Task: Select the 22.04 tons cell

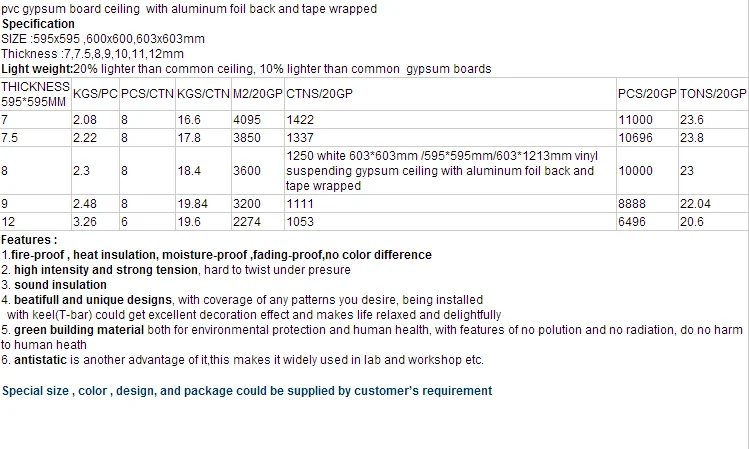Action: pyautogui.click(x=698, y=204)
